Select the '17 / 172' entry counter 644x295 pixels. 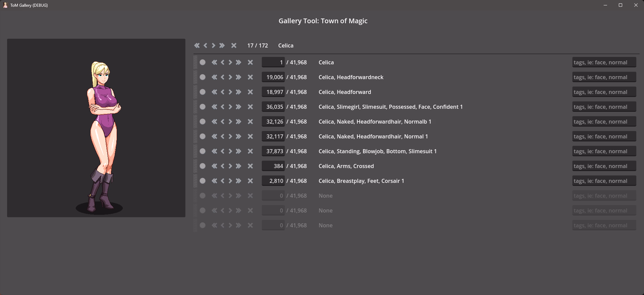[x=258, y=45]
